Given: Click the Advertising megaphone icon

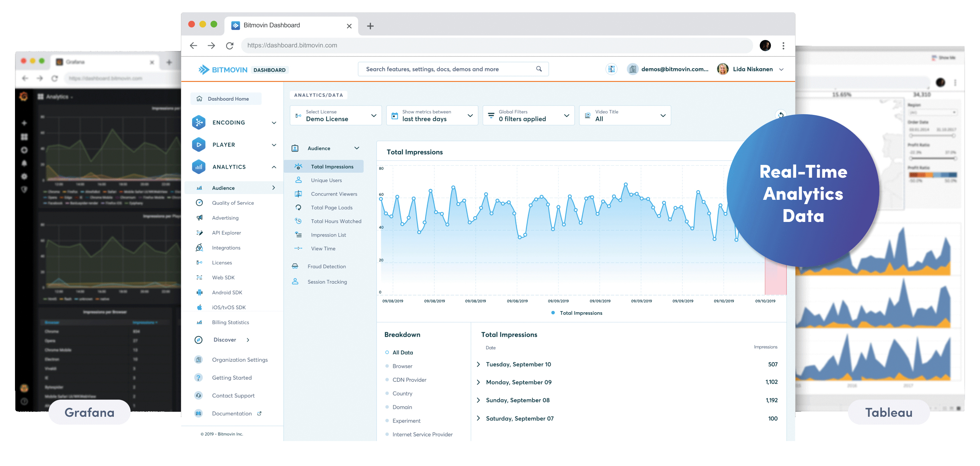Looking at the screenshot, I should pyautogui.click(x=199, y=218).
